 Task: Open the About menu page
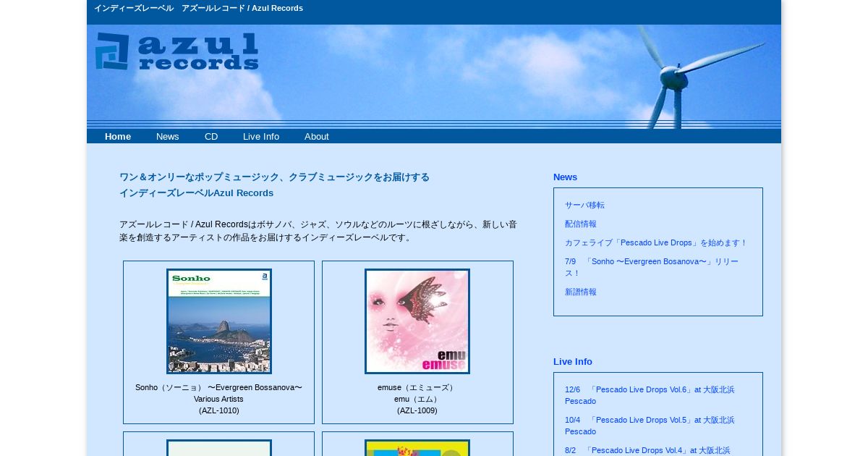click(x=316, y=136)
